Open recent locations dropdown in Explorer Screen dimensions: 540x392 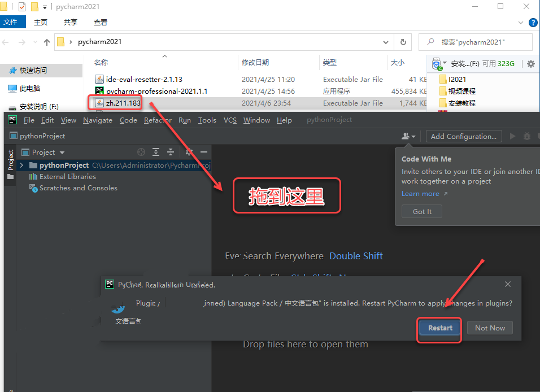pos(35,42)
